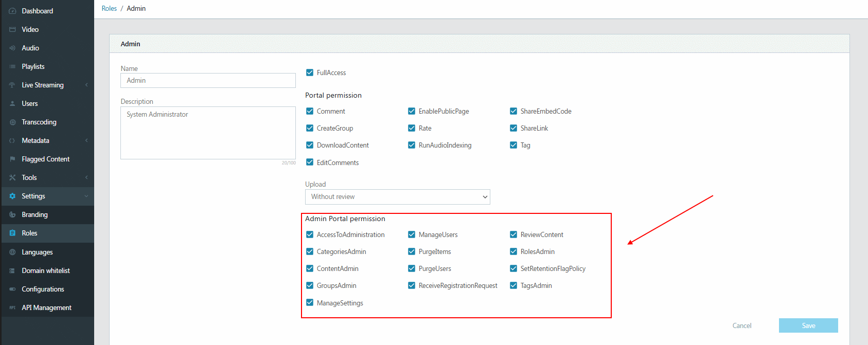Click the API Management icon
The height and width of the screenshot is (345, 868).
12,307
